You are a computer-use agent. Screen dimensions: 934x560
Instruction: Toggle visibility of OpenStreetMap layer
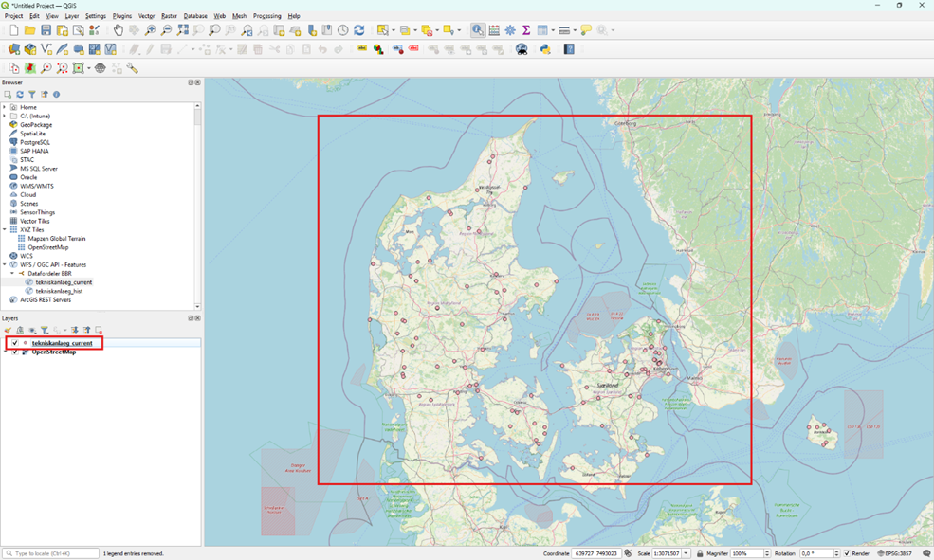[x=15, y=352]
